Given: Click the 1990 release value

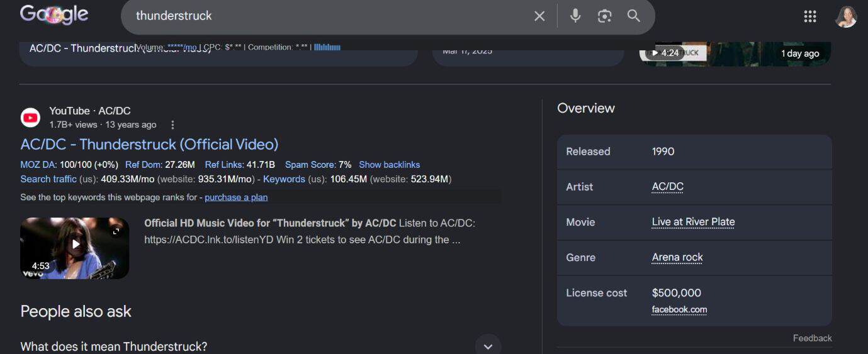Looking at the screenshot, I should [663, 152].
